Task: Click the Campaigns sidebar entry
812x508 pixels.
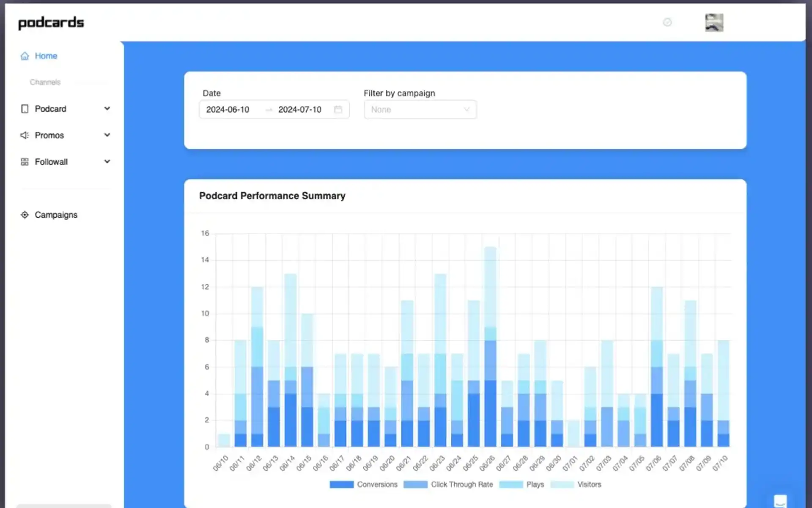Action: 56,215
